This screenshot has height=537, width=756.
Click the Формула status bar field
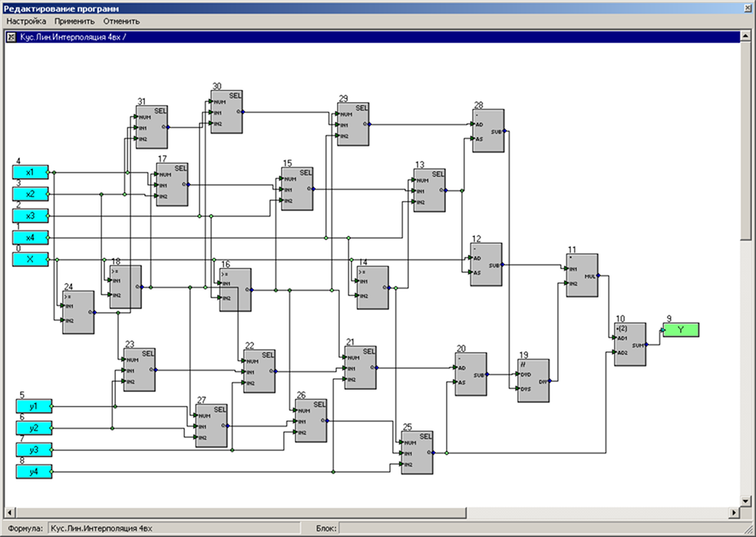point(173,529)
